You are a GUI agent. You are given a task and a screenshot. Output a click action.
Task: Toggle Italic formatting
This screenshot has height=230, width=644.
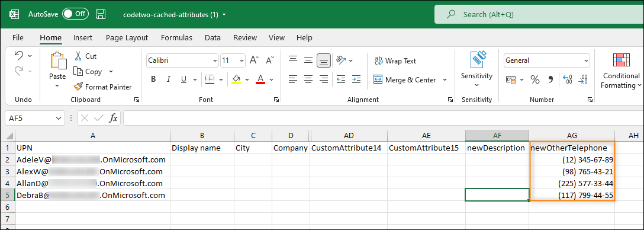[x=168, y=79]
